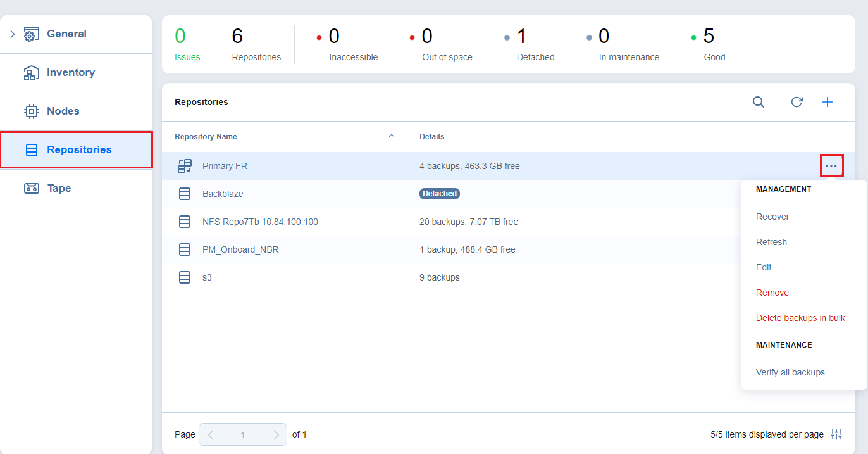Click the three-dots menu for Primary FR
This screenshot has width=868, height=454.
831,166
